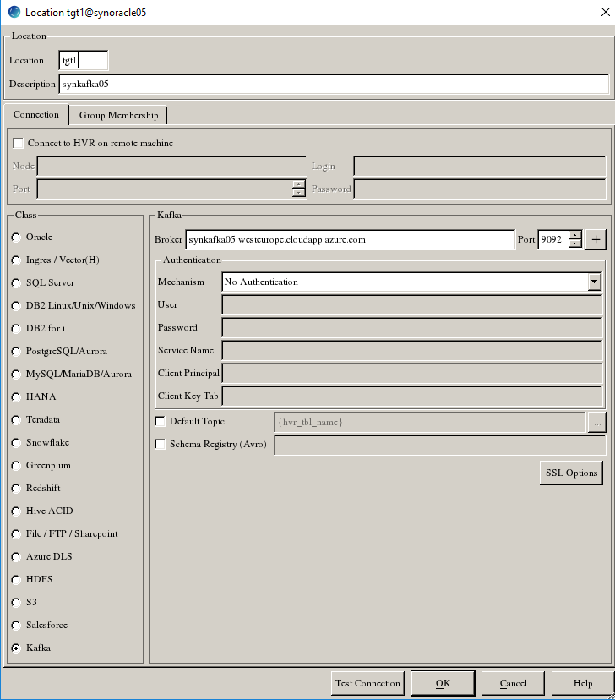Enable Schema Registry (Avro) checkbox

click(x=160, y=444)
